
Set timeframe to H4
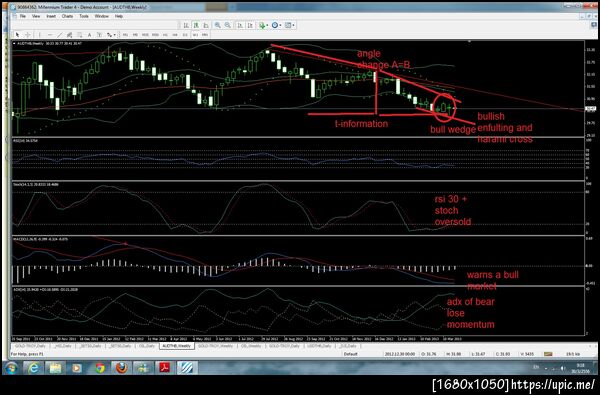(x=175, y=35)
